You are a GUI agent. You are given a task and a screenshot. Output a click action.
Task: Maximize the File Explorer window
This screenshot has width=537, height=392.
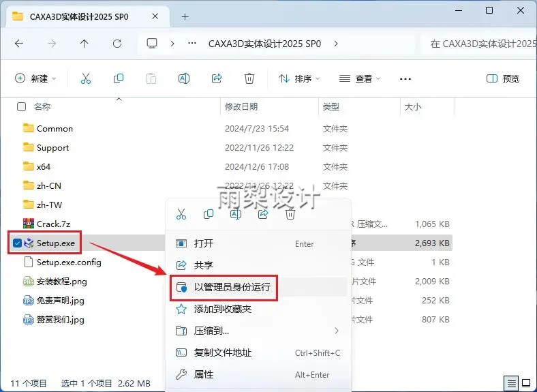coord(489,10)
